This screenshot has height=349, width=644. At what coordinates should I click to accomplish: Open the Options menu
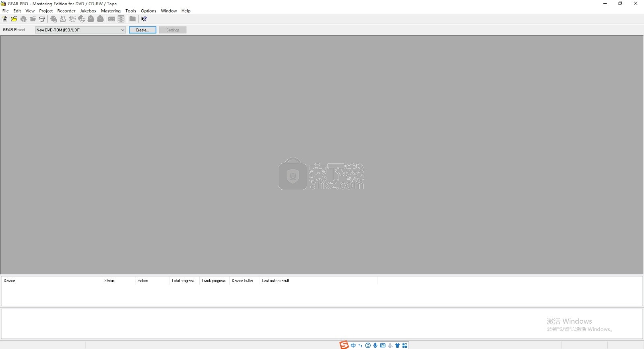pyautogui.click(x=149, y=11)
